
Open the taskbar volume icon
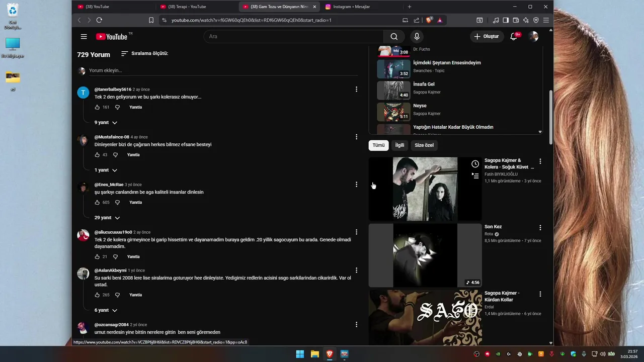(x=604, y=354)
